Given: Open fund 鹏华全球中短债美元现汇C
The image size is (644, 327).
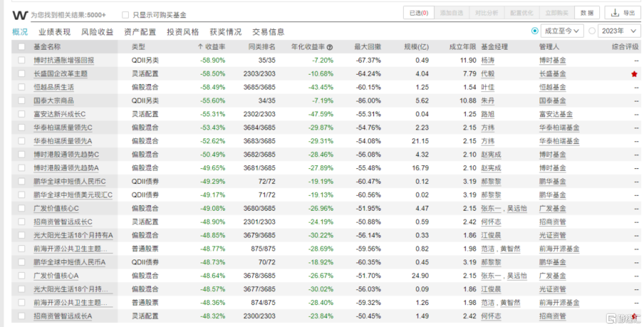Looking at the screenshot, I should pos(73,195).
